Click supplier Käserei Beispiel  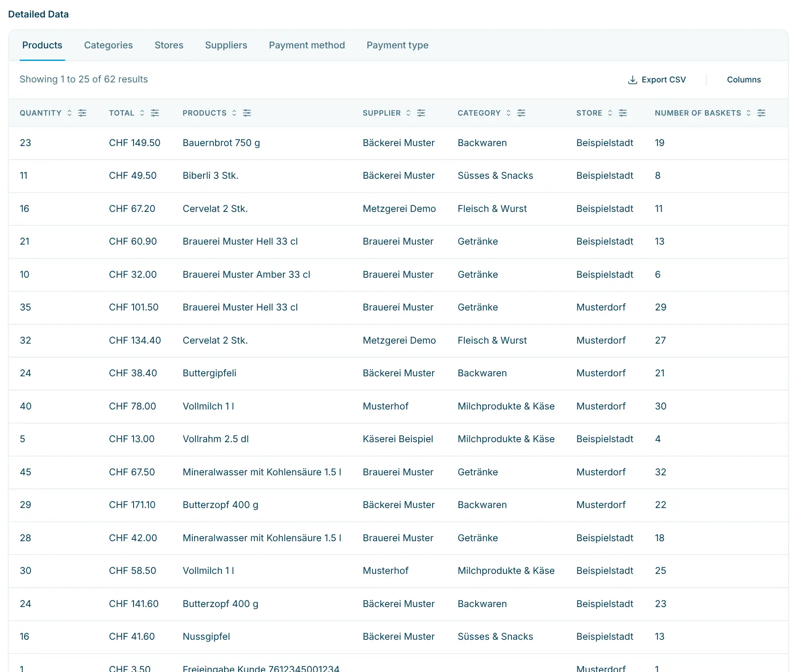point(398,439)
